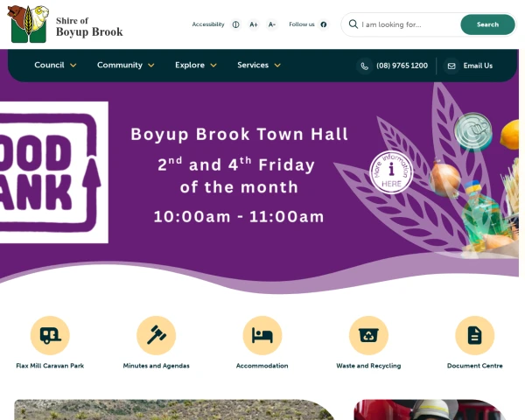Screen dimensions: 525x420
Task: Open the Flax Mill Caravan Park link
Action: [50, 366]
